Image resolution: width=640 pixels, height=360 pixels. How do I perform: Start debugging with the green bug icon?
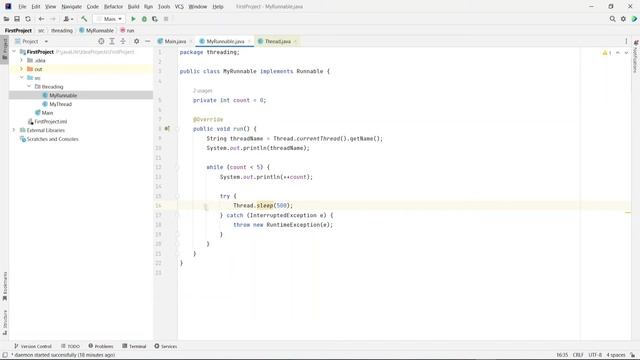(144, 19)
